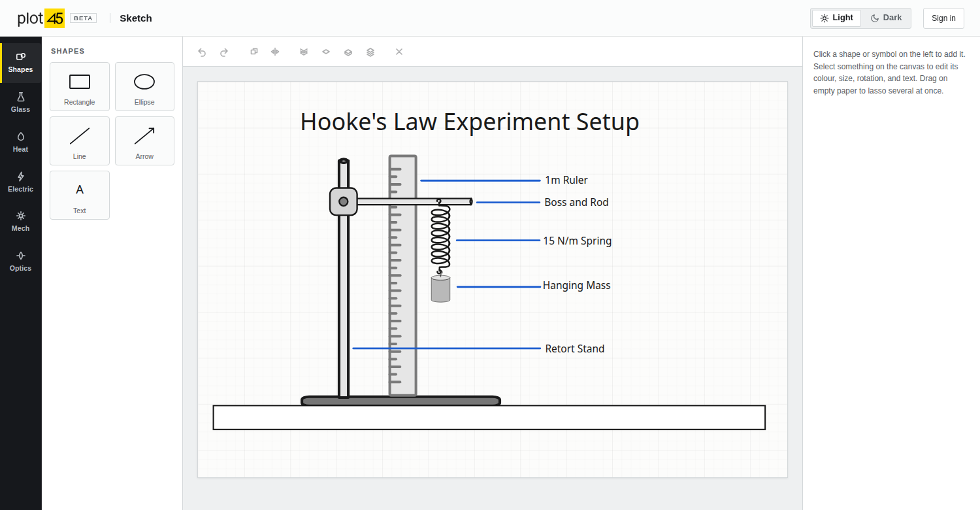Screen dimensions: 980x510
Task: Select the "Retort Stand" label
Action: coord(575,349)
